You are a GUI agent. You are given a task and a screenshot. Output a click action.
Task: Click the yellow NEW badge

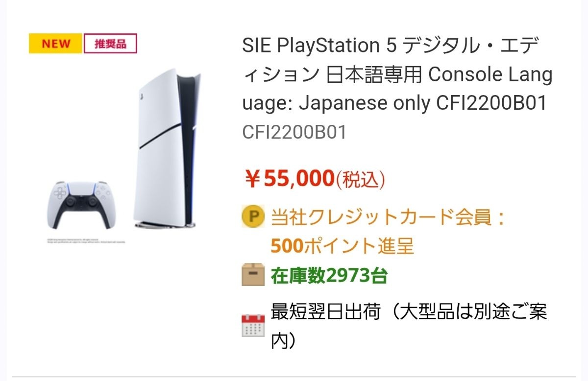pyautogui.click(x=55, y=44)
